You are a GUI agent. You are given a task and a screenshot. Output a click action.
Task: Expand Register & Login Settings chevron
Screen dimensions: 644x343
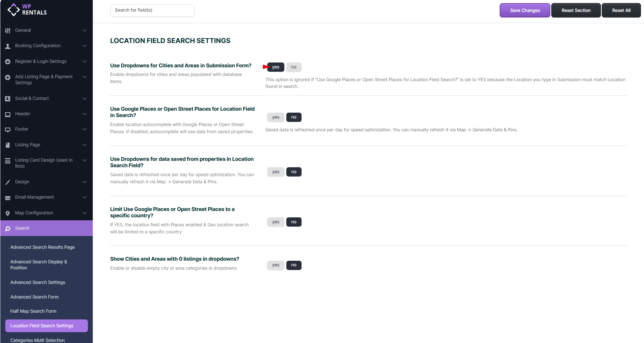coord(85,62)
